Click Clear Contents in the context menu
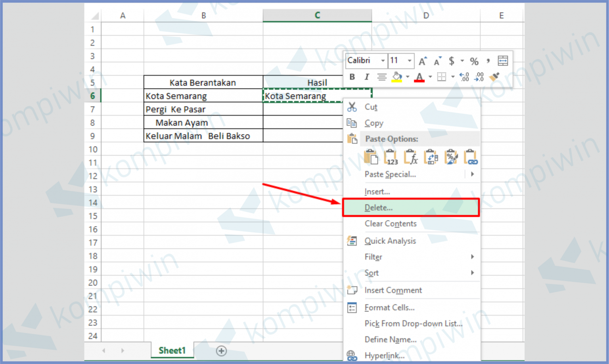 [x=391, y=224]
